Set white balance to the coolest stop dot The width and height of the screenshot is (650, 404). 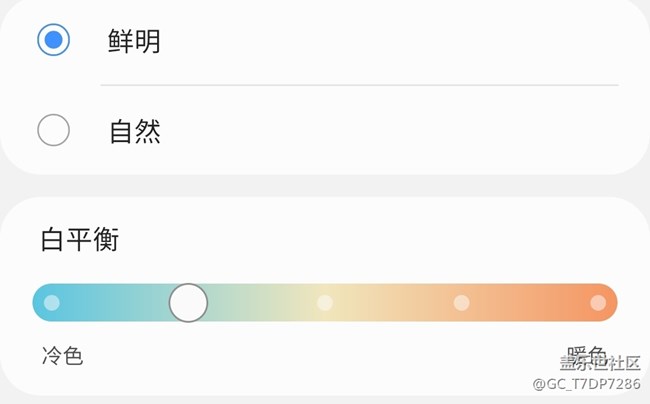point(52,302)
